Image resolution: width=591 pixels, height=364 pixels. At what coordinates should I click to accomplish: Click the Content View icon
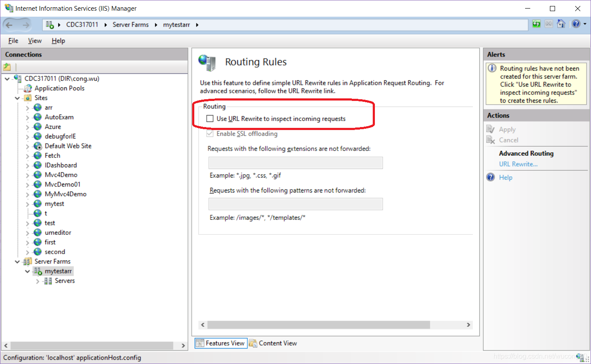click(x=253, y=343)
